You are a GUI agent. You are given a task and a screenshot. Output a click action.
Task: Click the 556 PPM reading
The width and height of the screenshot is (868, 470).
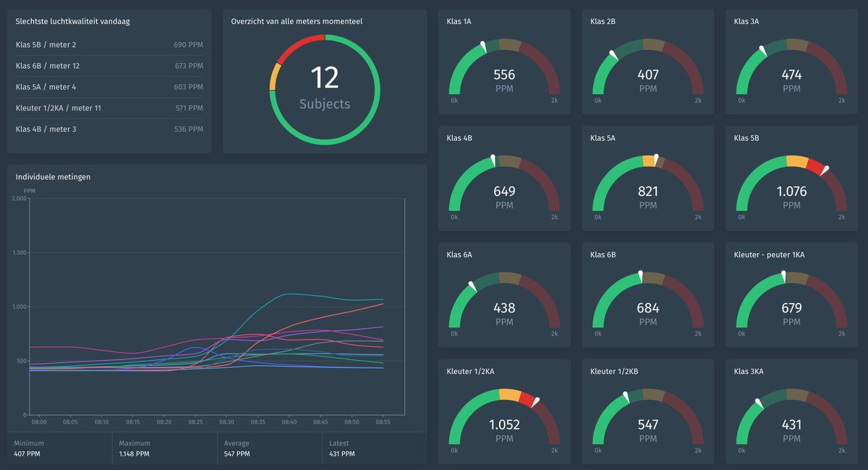coord(504,80)
